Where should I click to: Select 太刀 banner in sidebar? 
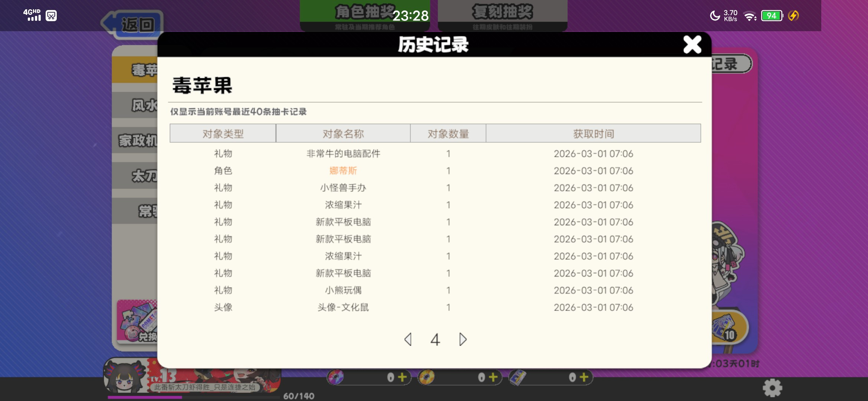135,176
